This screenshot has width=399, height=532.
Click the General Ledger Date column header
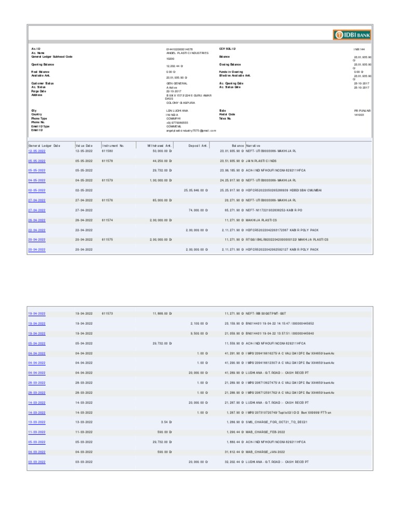pyautogui.click(x=44, y=145)
